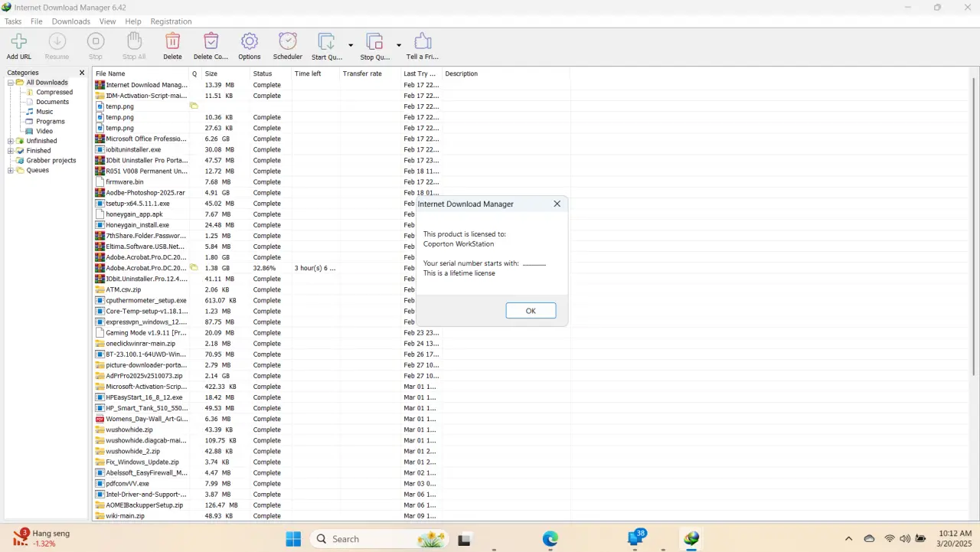Viewport: 980px width, 552px height.
Task: Click the taskbar Search box
Action: tap(379, 539)
